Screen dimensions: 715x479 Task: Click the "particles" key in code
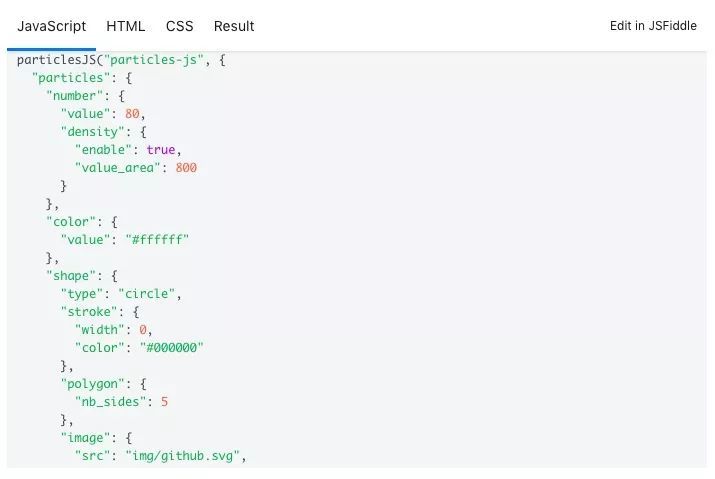[x=70, y=78]
